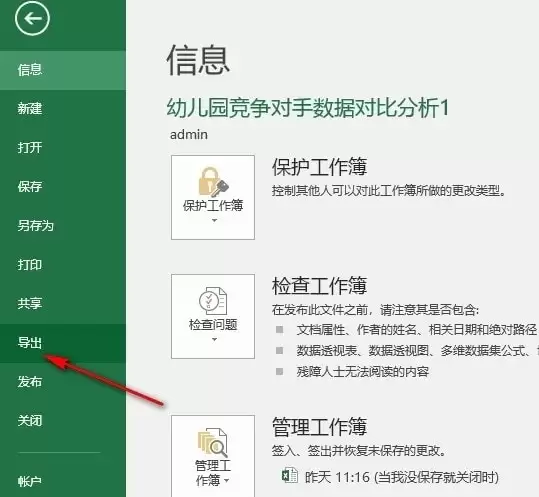Image resolution: width=539 pixels, height=497 pixels.
Task: Open the 帐户 page
Action: point(63,481)
